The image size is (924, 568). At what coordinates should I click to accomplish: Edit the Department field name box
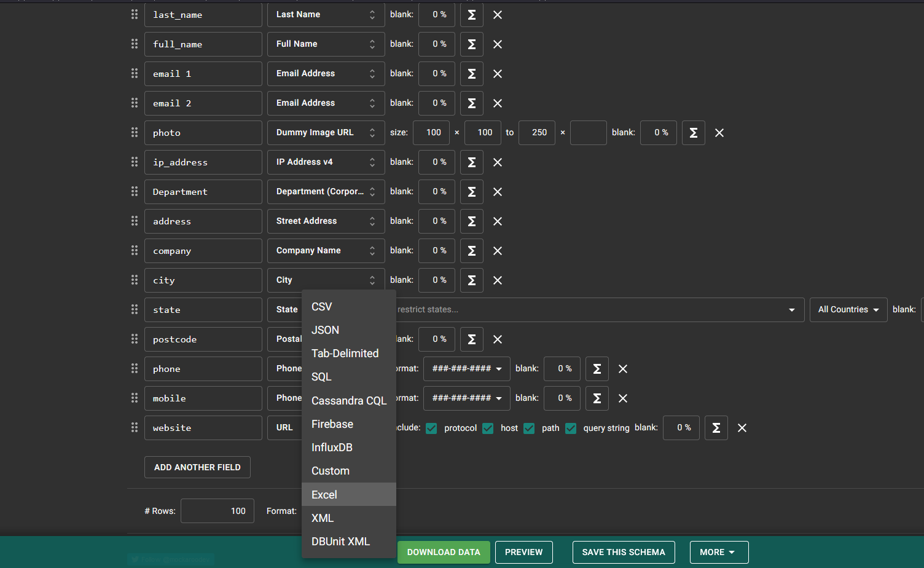pyautogui.click(x=203, y=192)
